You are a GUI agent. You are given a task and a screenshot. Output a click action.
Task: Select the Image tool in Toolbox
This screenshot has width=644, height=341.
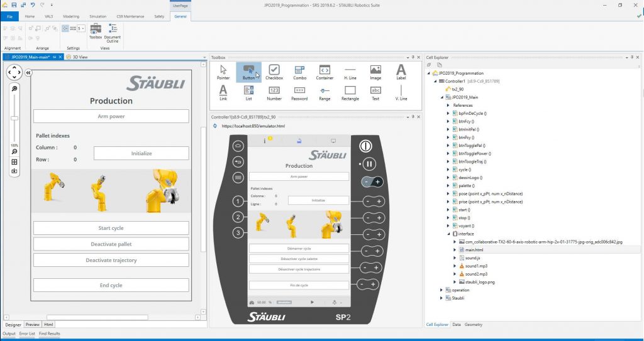(375, 72)
